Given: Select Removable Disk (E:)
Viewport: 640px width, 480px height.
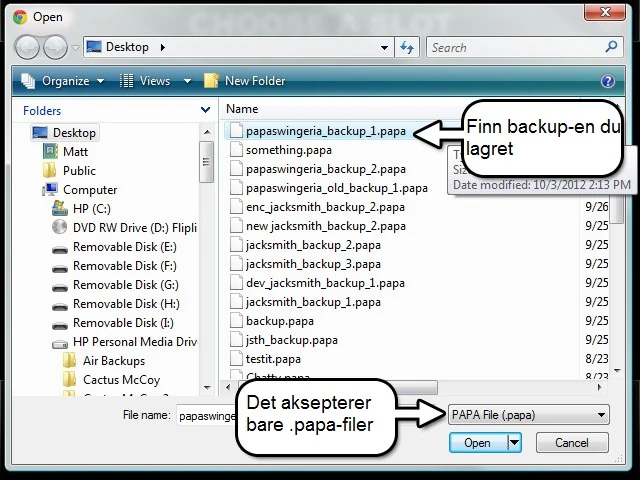Looking at the screenshot, I should coord(114,247).
